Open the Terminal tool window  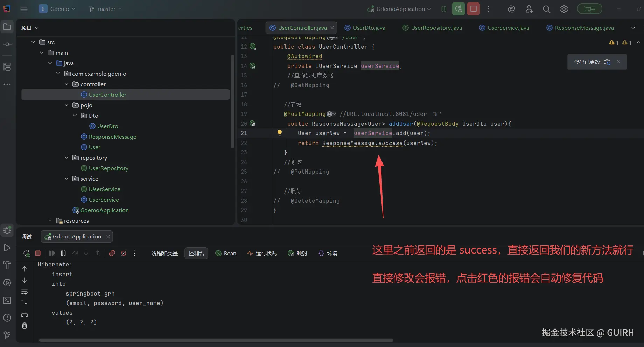click(7, 300)
